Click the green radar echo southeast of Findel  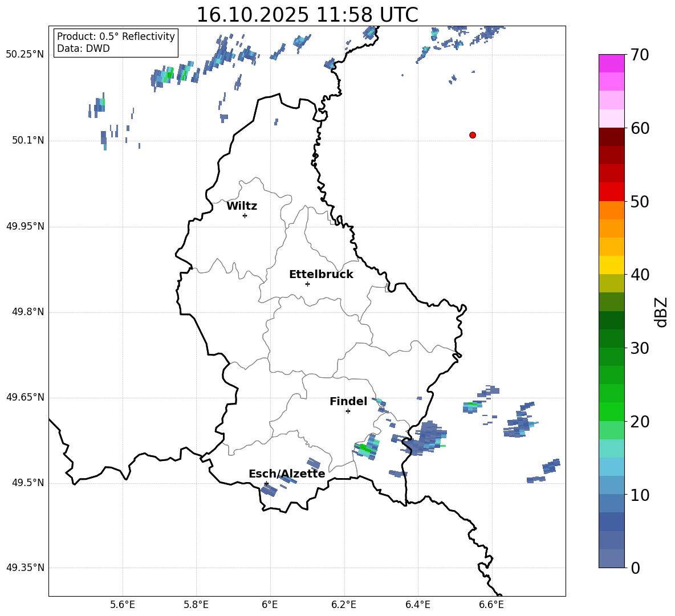click(x=365, y=448)
